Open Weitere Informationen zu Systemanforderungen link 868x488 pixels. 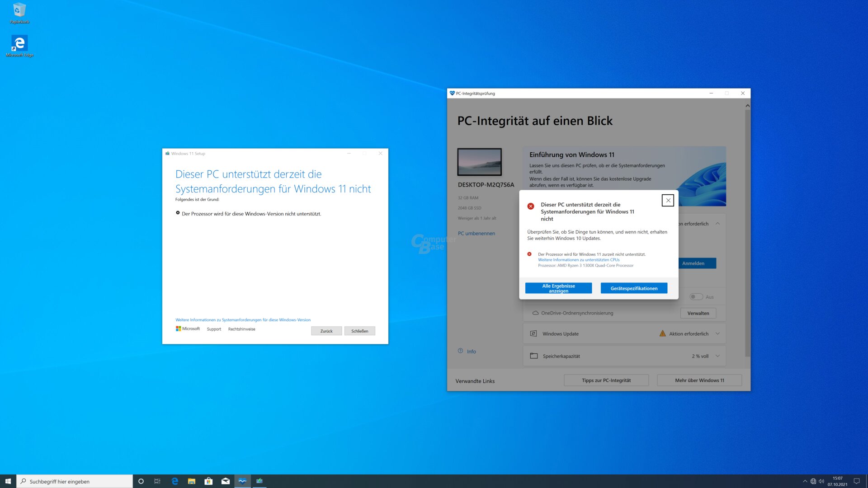pyautogui.click(x=243, y=320)
